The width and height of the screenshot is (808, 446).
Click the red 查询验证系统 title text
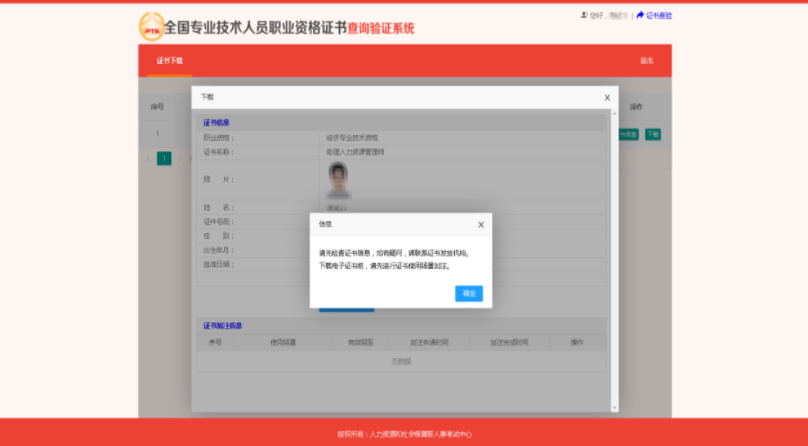click(x=380, y=28)
